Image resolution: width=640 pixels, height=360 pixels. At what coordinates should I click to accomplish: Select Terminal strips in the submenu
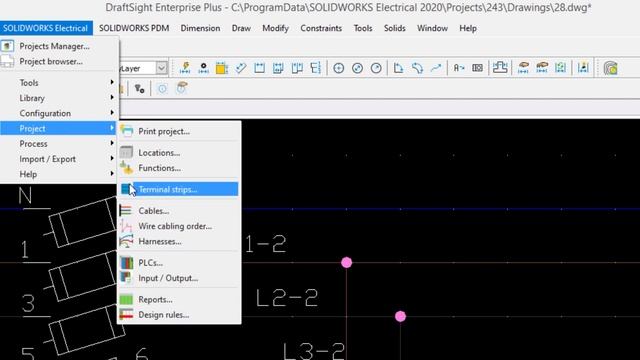tap(179, 189)
